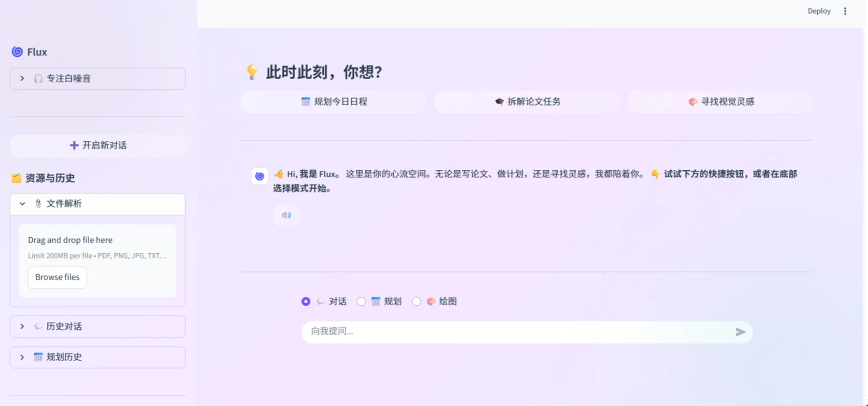Click the 资源与历史 heading text
The height and width of the screenshot is (406, 868).
[50, 178]
